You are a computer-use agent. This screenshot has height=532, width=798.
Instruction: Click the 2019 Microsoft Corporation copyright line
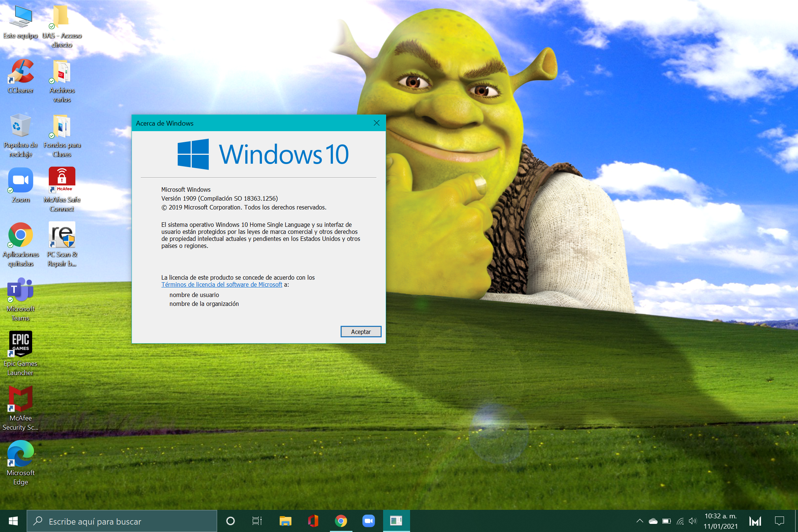pos(244,207)
